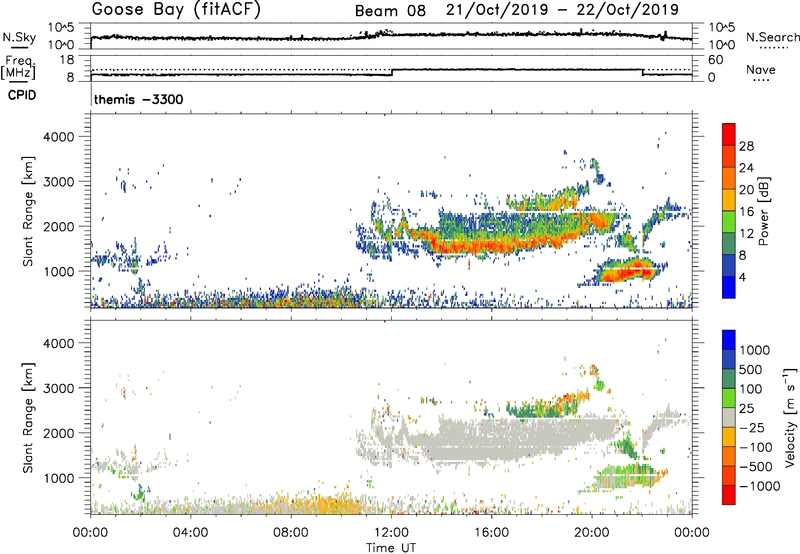The image size is (800, 554).
Task: Click the "20:00" time axis label
Action: [x=591, y=533]
